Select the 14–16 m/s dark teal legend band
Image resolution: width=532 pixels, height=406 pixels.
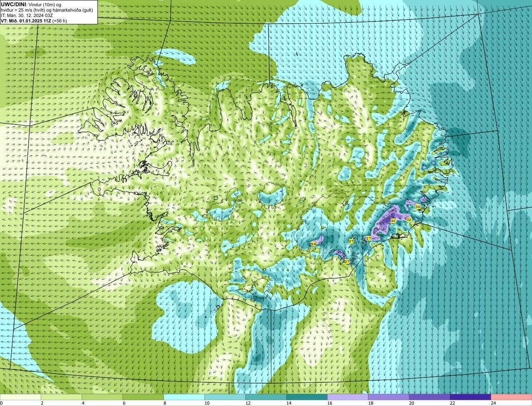pyautogui.click(x=307, y=397)
